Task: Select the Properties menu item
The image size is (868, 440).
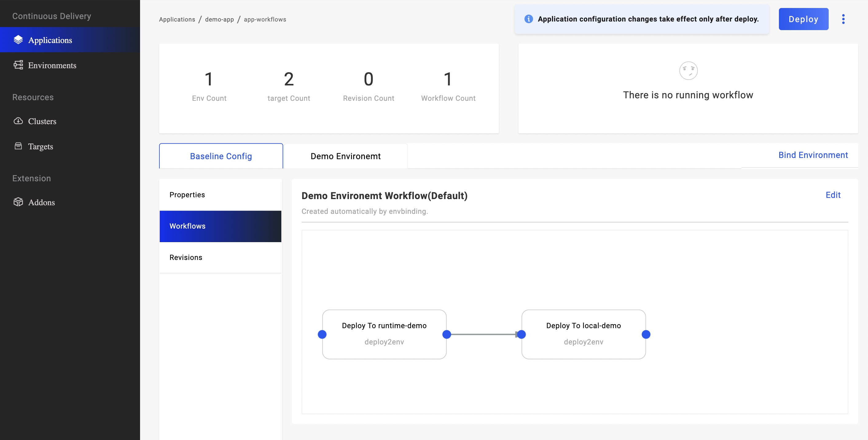Action: pyautogui.click(x=187, y=195)
